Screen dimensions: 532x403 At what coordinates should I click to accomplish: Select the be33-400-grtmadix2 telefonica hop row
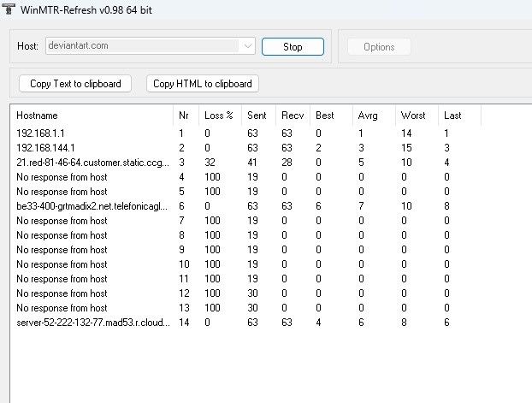click(x=92, y=206)
